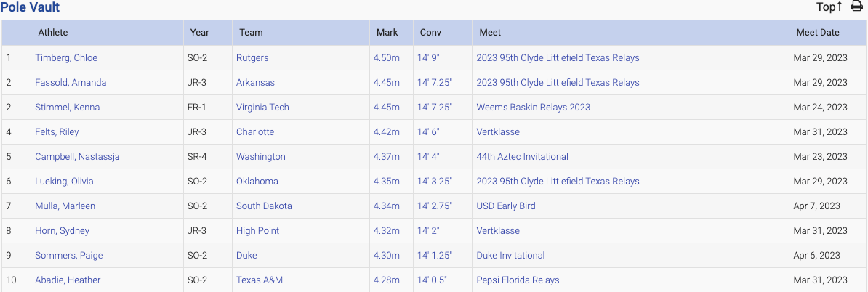Open Heather Abadie's athlete profile

coord(68,280)
